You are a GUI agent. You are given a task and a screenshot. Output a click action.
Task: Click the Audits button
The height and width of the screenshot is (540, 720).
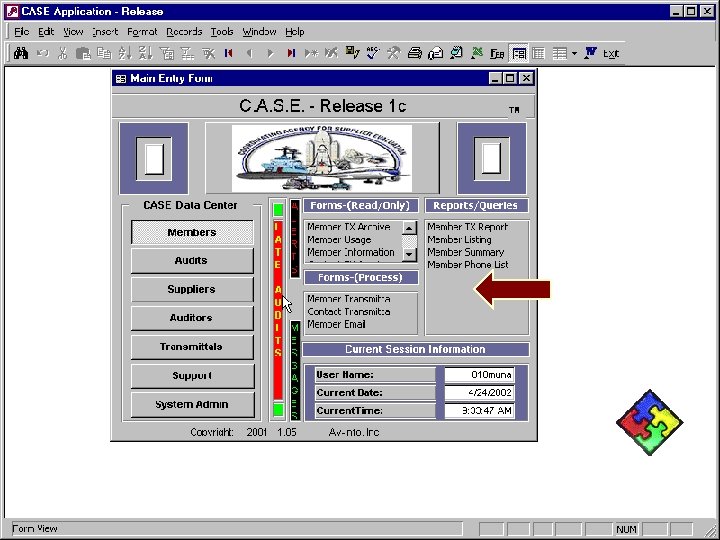coord(192,261)
